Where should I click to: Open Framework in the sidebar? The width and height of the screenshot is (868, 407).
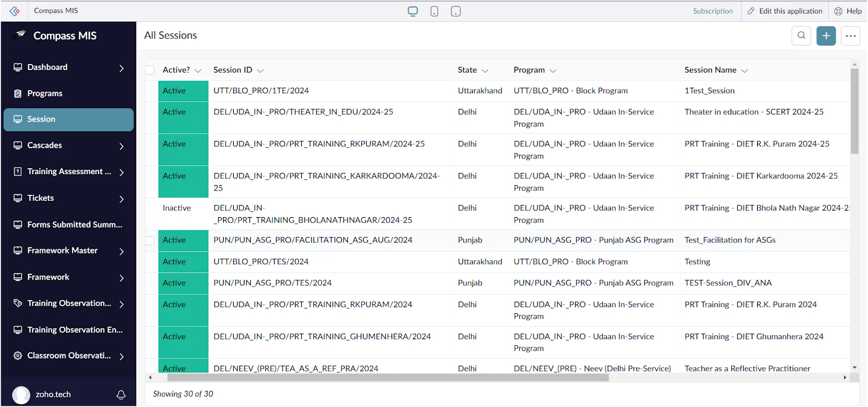69,277
